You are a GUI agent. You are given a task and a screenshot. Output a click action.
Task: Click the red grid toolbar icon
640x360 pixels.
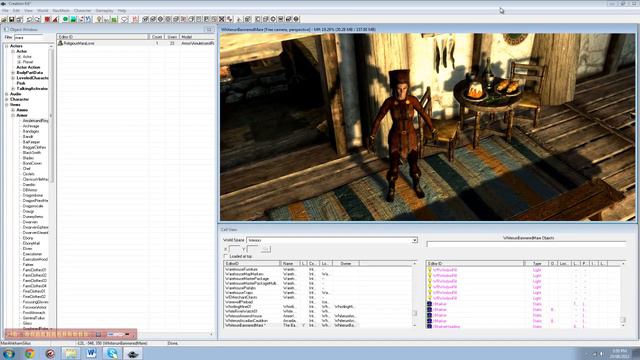135,19
